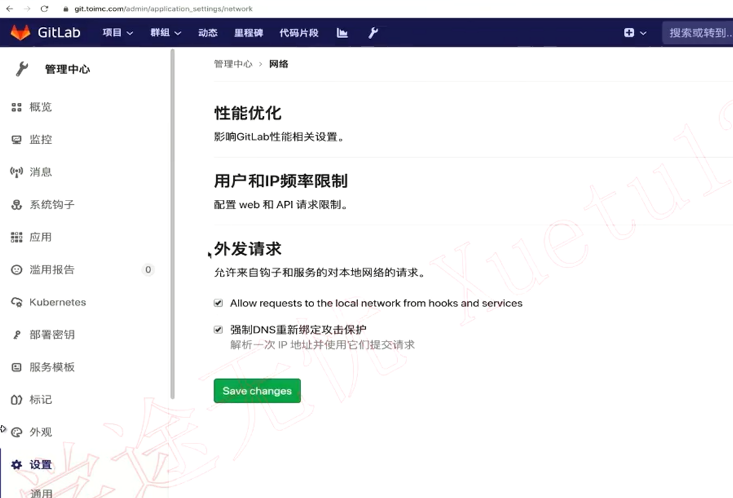Click the 服务模板 template icon
The width and height of the screenshot is (733, 498).
point(16,367)
